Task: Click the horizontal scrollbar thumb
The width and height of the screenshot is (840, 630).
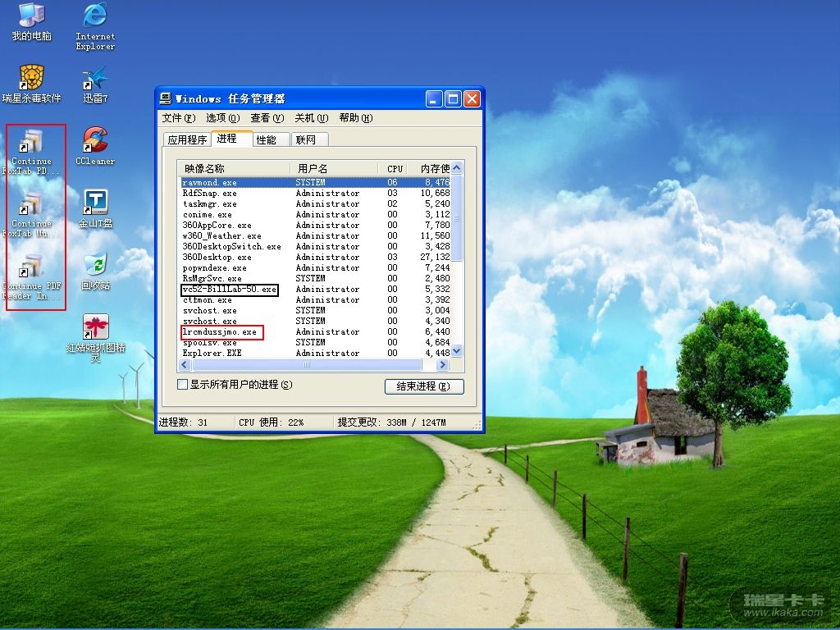Action: [x=307, y=365]
